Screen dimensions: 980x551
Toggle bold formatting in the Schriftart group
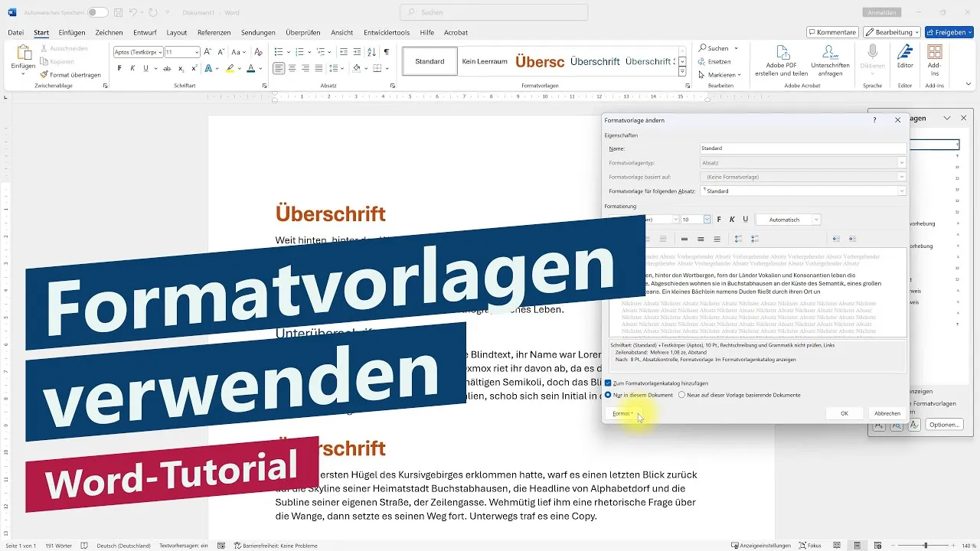(x=119, y=67)
